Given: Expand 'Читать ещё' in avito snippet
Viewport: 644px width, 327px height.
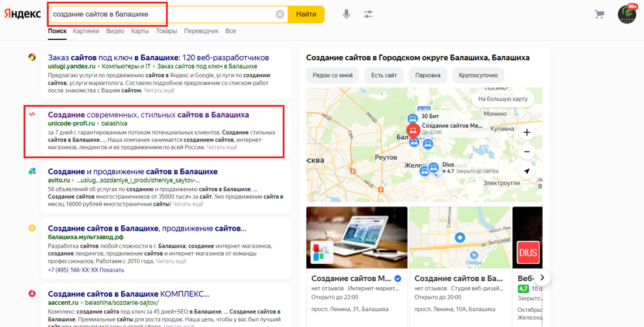Looking at the screenshot, I should (188, 204).
